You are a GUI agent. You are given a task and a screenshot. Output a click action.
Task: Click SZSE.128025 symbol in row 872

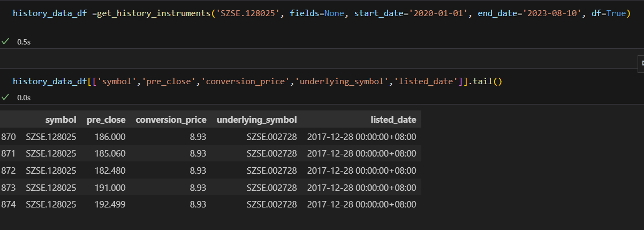coord(51,170)
